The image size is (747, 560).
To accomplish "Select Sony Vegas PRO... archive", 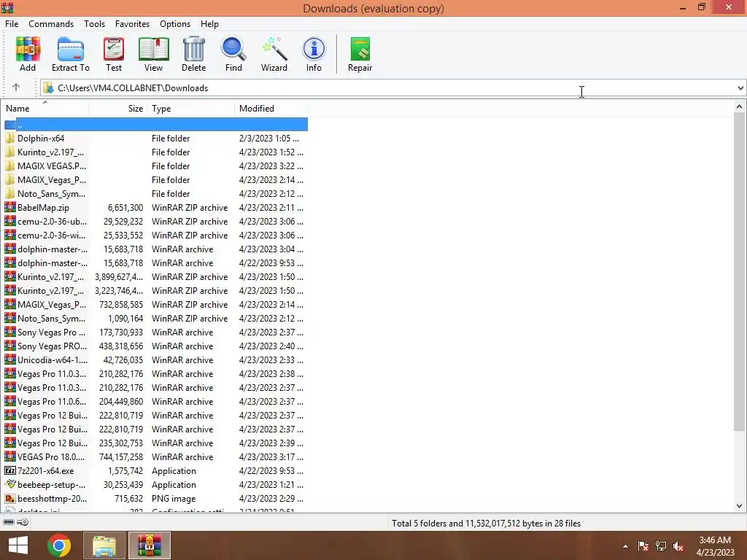I will click(x=156, y=346).
